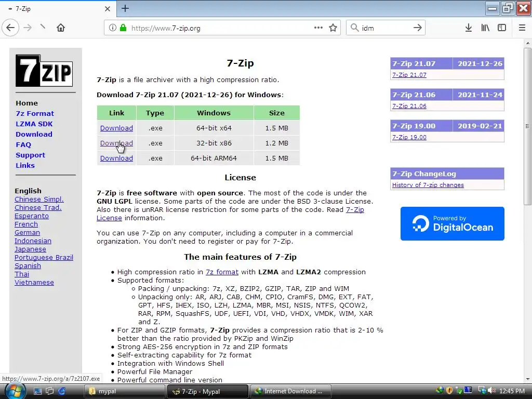Click the DigitalOcean sponsor banner
The height and width of the screenshot is (399, 532).
tap(453, 223)
